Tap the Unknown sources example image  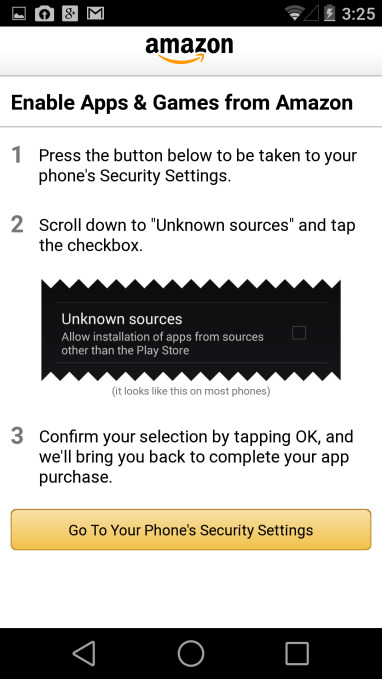point(191,330)
